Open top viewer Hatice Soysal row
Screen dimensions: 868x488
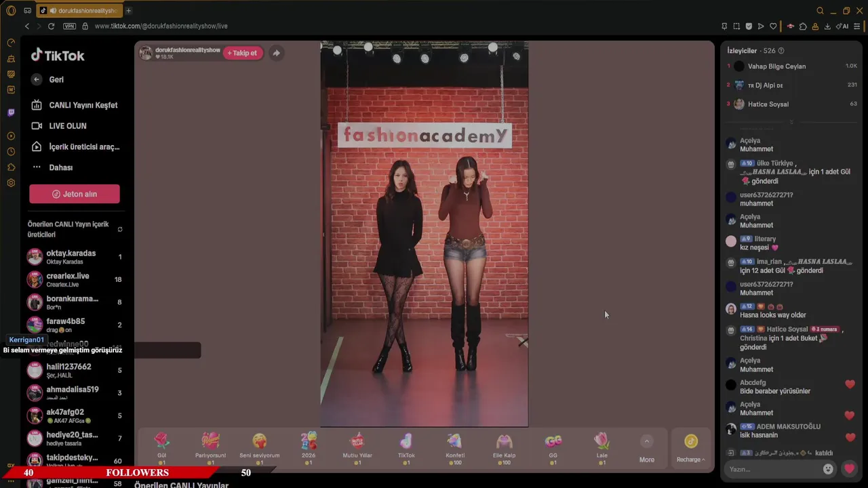point(792,104)
